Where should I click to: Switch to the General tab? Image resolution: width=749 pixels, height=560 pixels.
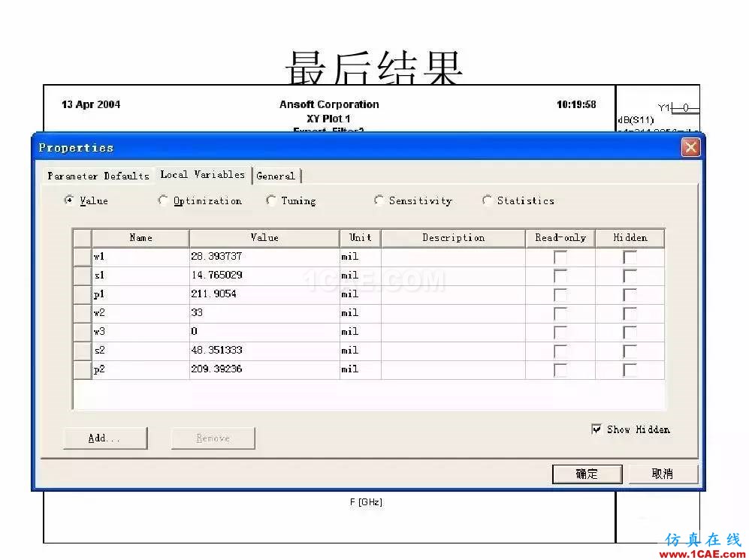click(276, 176)
